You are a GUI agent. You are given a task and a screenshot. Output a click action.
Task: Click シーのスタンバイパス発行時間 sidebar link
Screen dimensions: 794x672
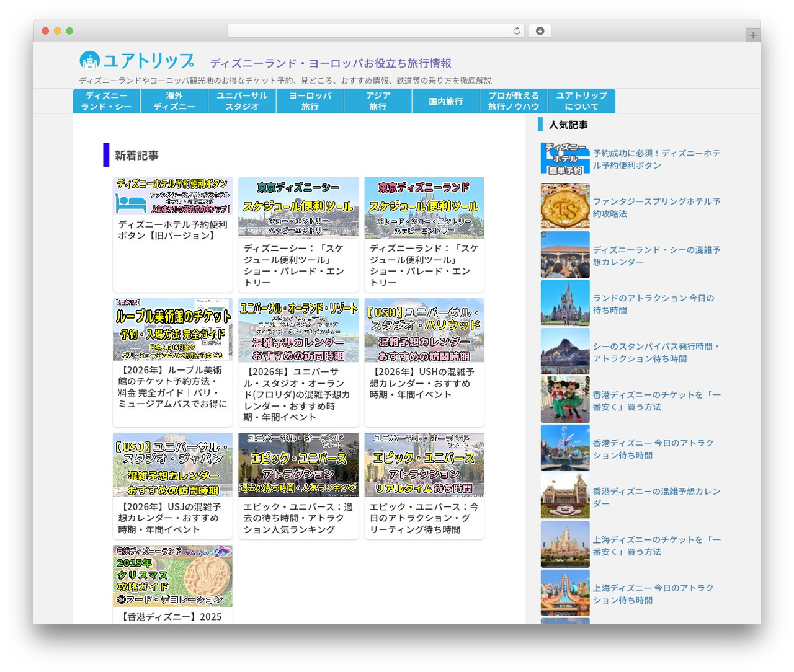pyautogui.click(x=656, y=352)
